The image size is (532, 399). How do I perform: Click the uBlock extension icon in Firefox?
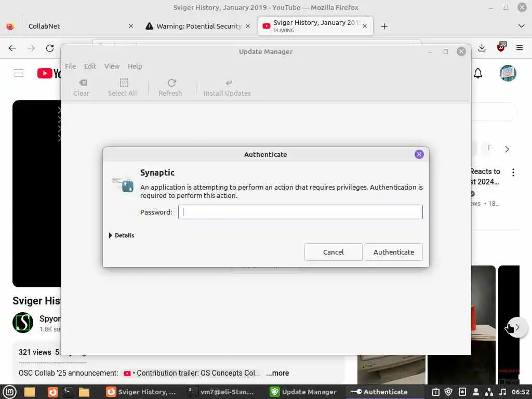click(501, 47)
